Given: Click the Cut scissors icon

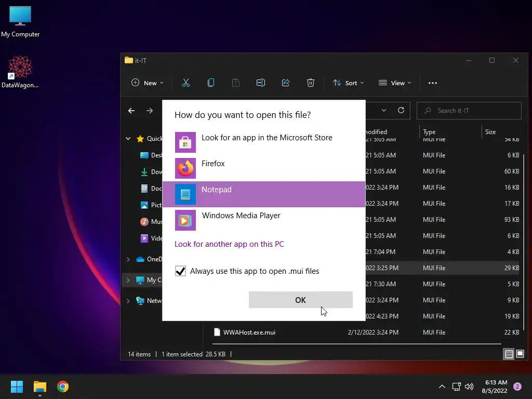Looking at the screenshot, I should tap(185, 83).
